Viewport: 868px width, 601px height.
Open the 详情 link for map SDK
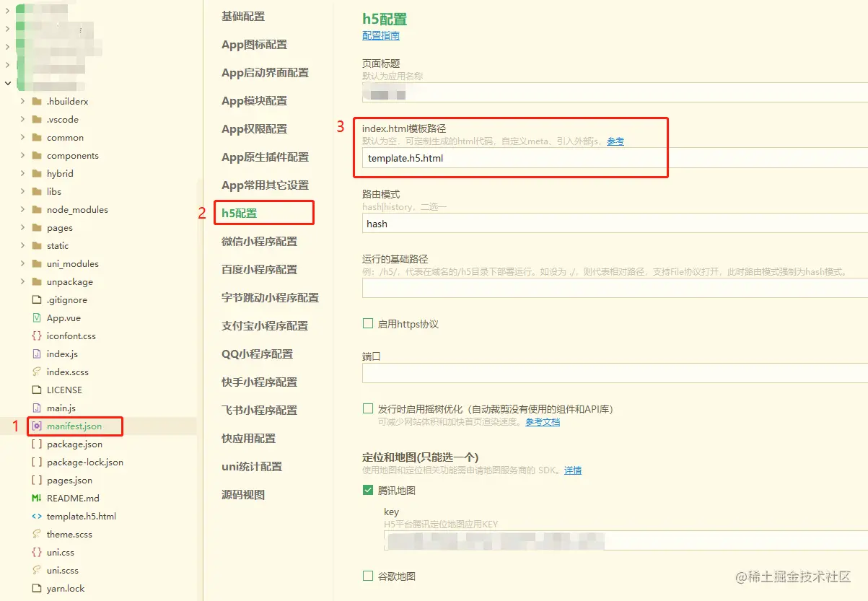click(573, 470)
